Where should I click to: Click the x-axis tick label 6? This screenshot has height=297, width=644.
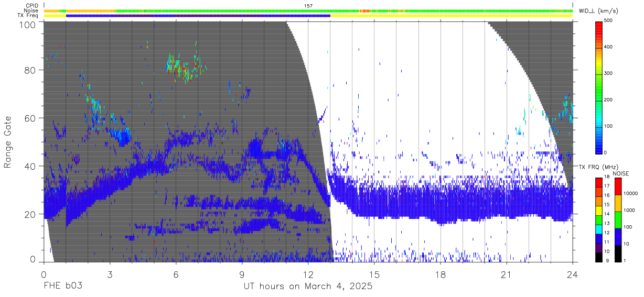(x=176, y=274)
